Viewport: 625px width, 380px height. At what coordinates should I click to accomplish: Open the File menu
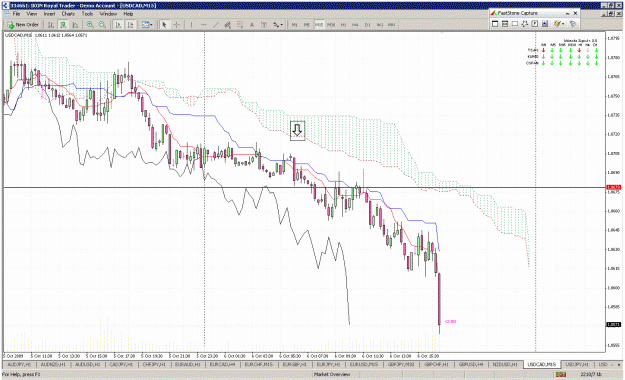[16, 14]
